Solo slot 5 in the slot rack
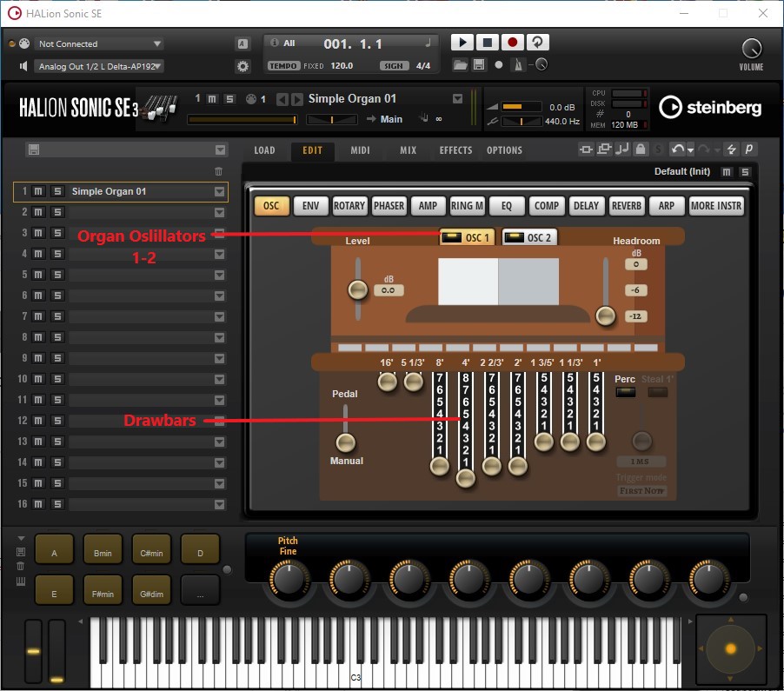 [57, 275]
